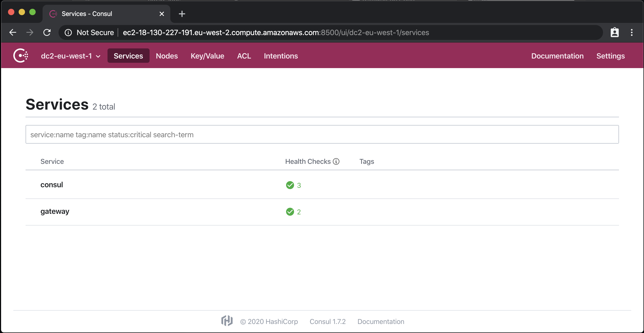Click the HashiCorp logo in the footer
644x333 pixels.
tap(227, 321)
